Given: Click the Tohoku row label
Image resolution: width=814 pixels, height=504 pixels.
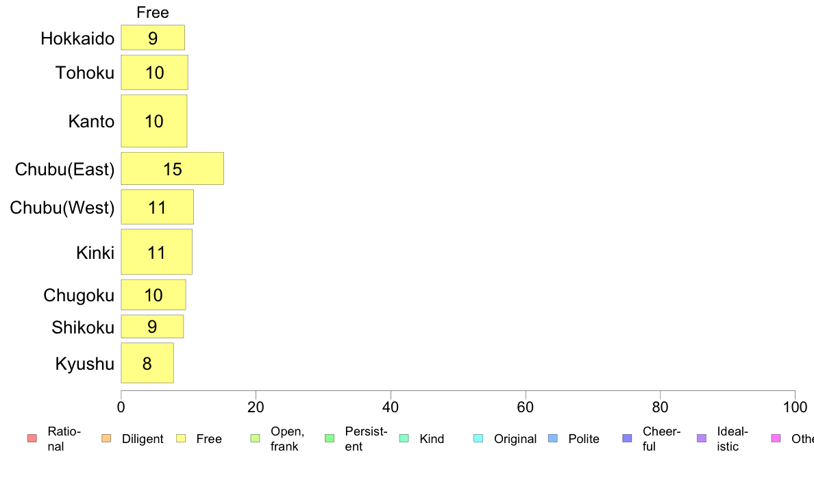Looking at the screenshot, I should point(84,73).
